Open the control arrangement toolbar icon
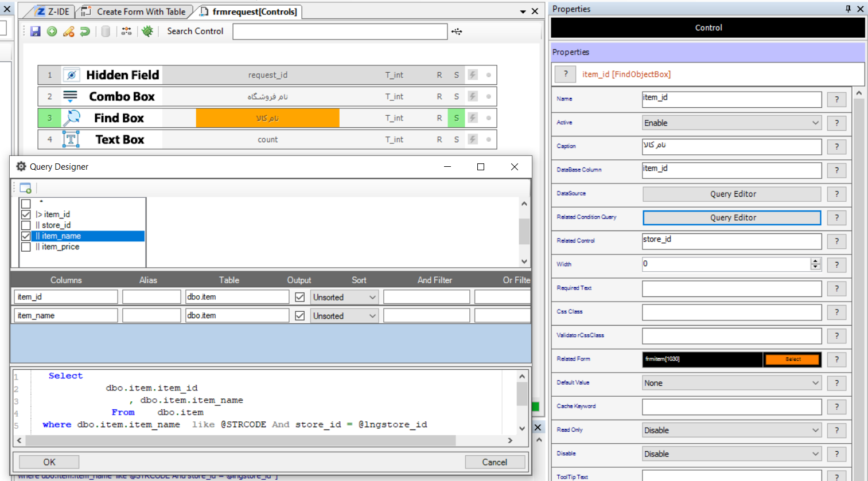 point(127,32)
